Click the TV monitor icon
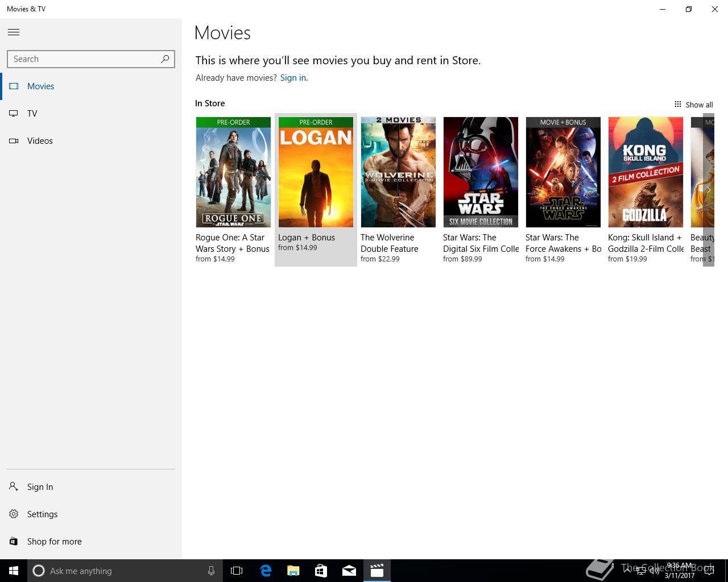This screenshot has width=728, height=582. (14, 114)
